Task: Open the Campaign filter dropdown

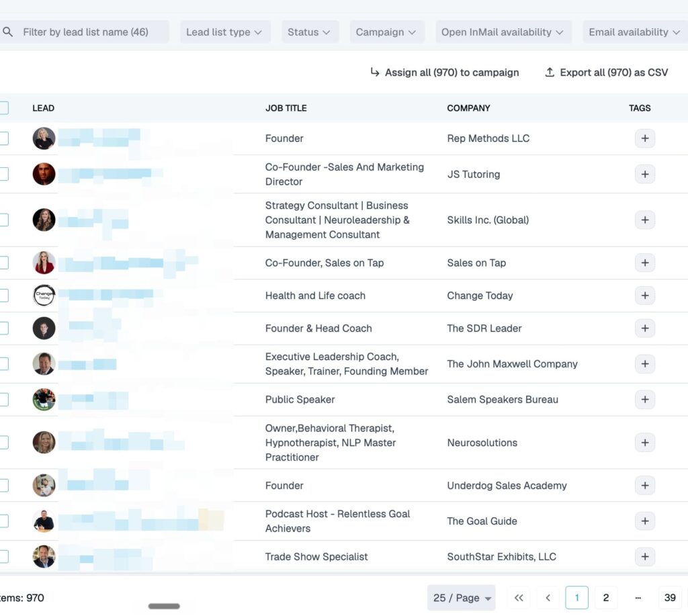Action: [x=386, y=32]
